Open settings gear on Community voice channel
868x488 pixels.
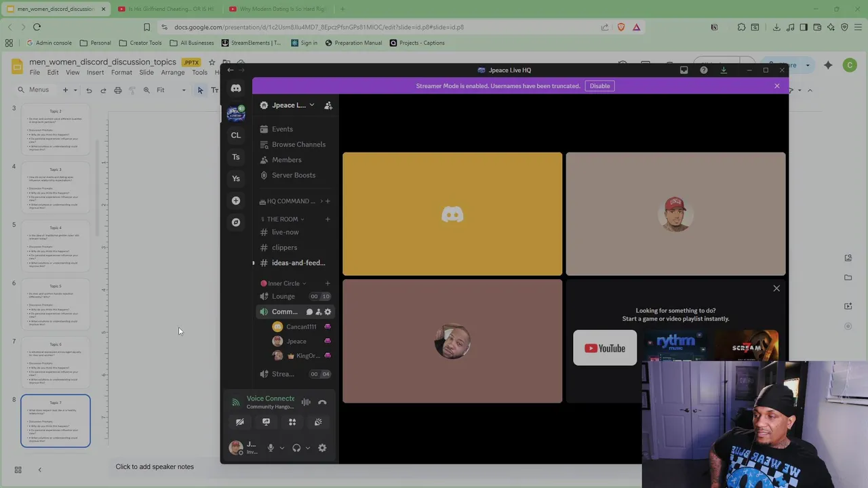click(x=328, y=312)
